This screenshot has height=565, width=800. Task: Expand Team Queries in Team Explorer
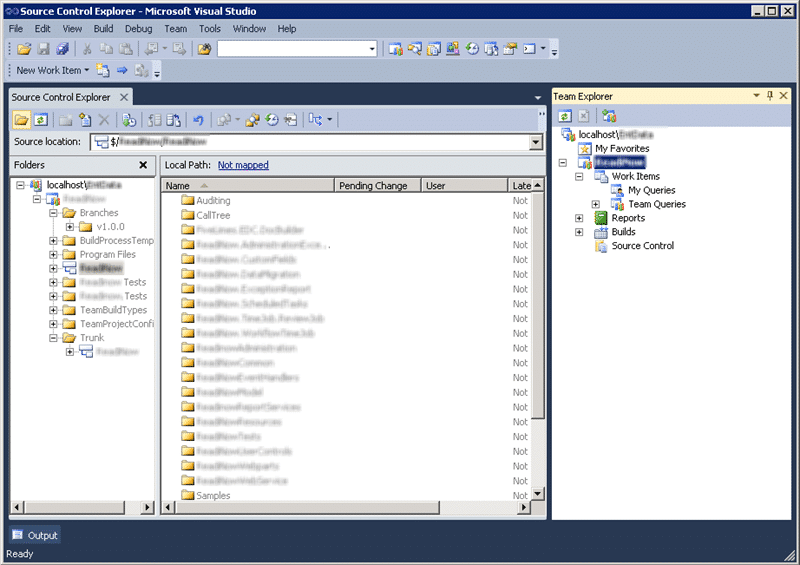pyautogui.click(x=595, y=204)
